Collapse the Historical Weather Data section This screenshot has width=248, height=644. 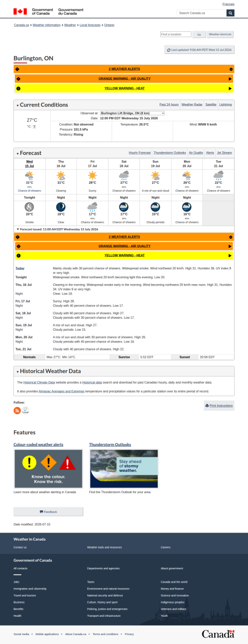click(49, 371)
